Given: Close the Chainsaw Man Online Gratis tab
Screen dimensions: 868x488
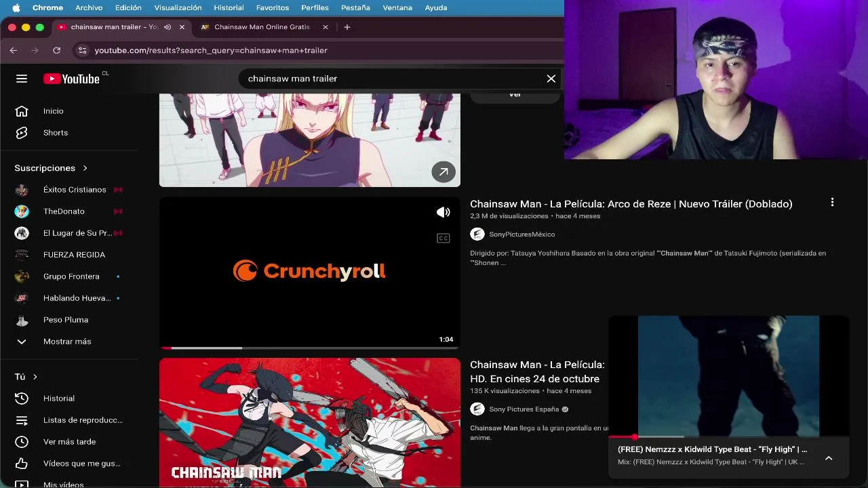Looking at the screenshot, I should tap(325, 27).
